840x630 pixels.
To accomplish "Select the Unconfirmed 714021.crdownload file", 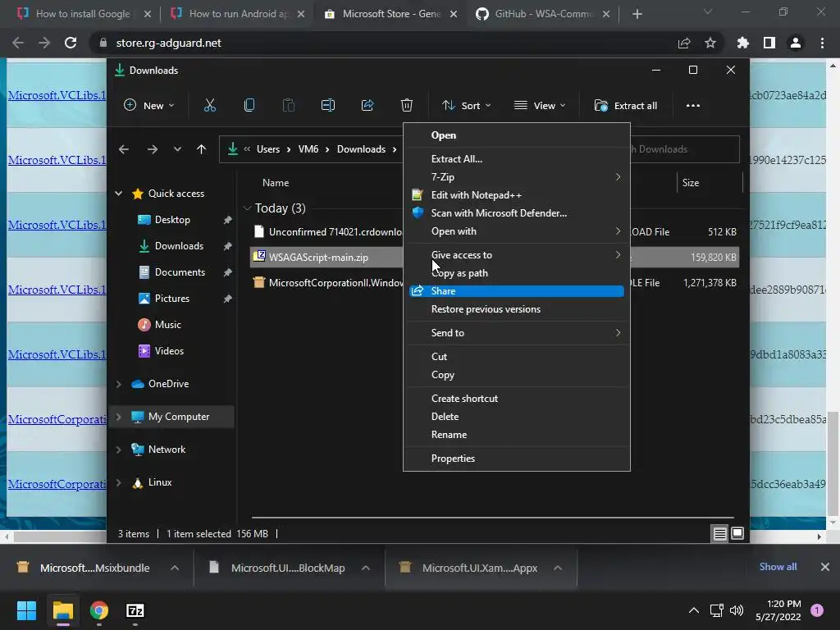I will [x=326, y=232].
